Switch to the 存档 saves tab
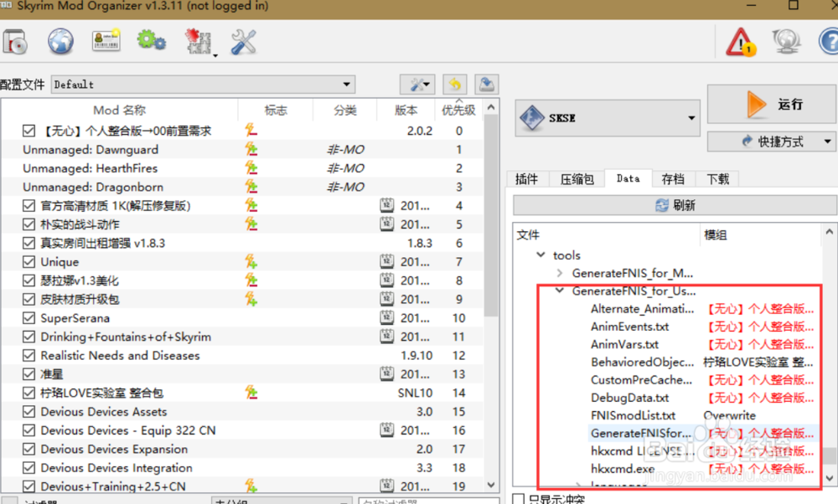 coord(672,179)
